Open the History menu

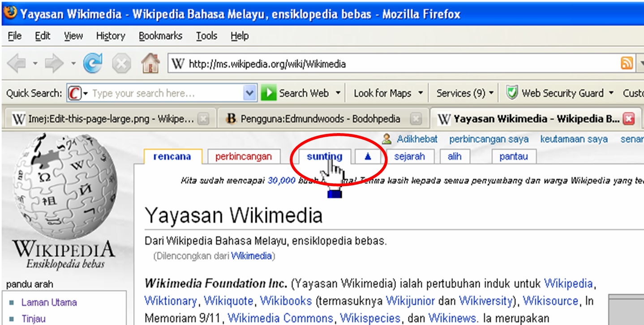[x=111, y=36]
